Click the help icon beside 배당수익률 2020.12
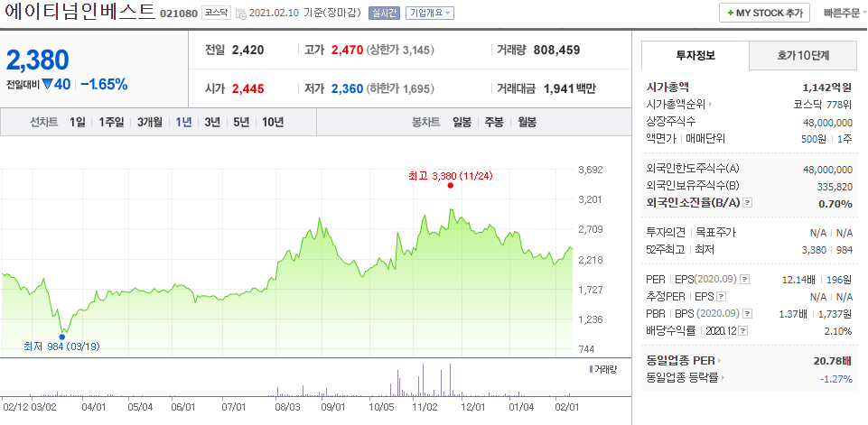 coord(742,331)
